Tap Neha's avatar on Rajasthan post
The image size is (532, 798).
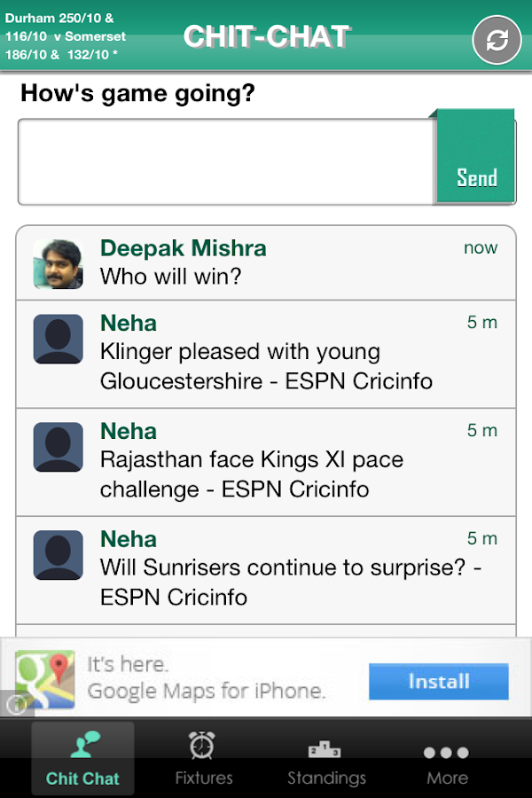point(58,447)
